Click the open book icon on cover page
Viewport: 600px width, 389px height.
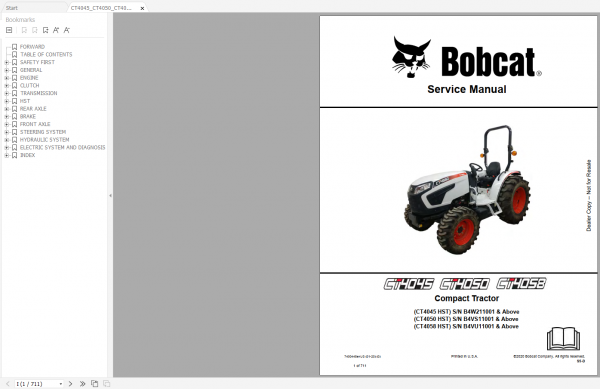pos(563,339)
